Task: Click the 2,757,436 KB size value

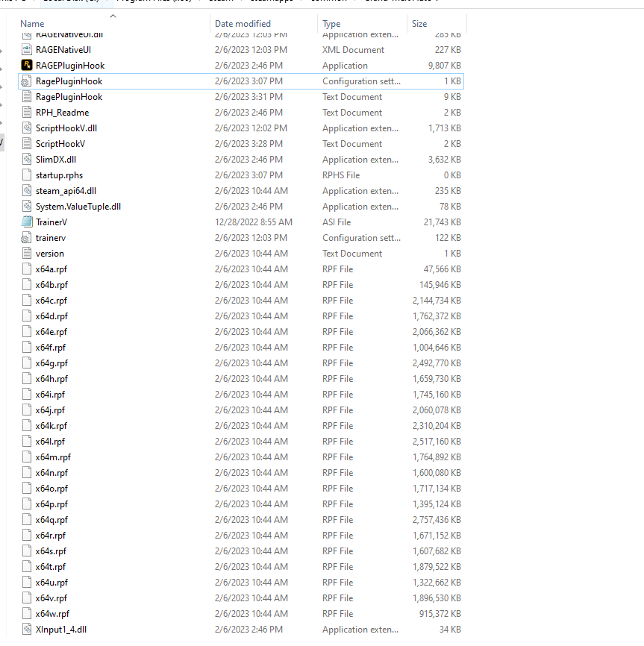Action: coord(437,519)
